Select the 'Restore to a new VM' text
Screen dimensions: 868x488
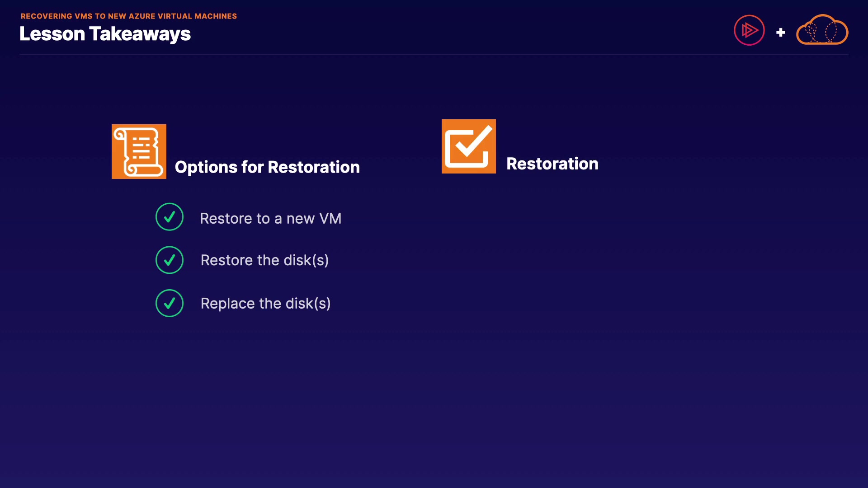pos(270,219)
